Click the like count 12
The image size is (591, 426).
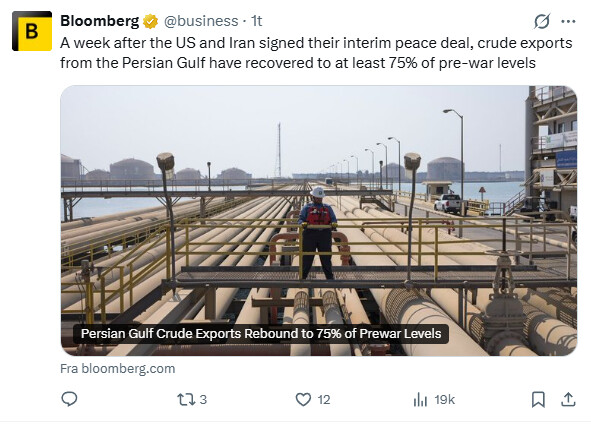tap(324, 399)
